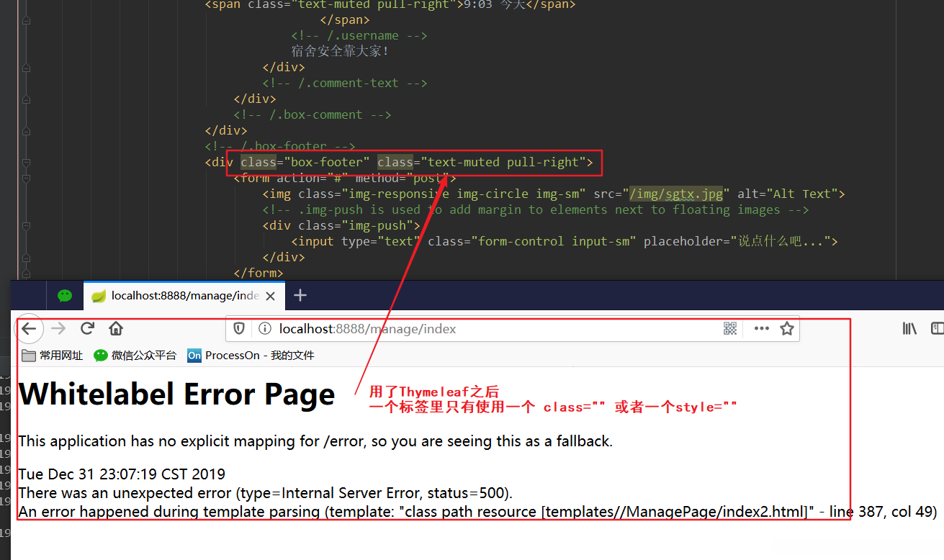Screen dimensions: 944x560
Task: Open the 微信公众平台 bookmark
Action: coord(135,356)
